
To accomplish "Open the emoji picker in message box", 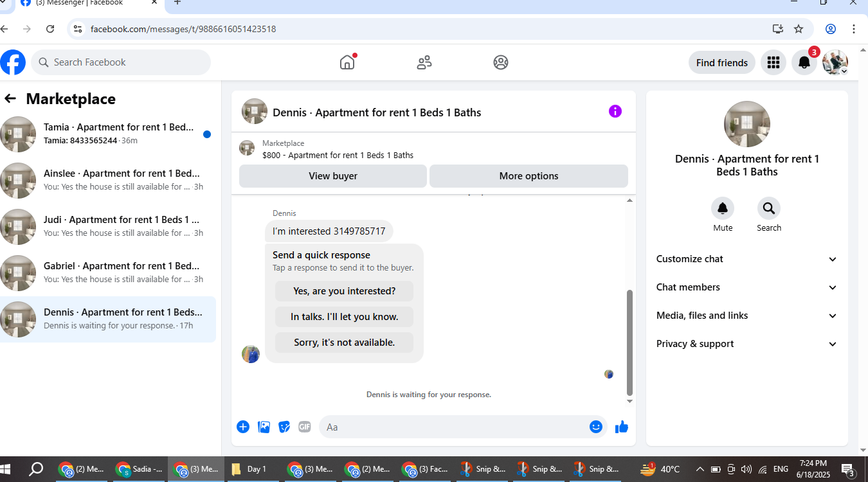I will click(x=596, y=427).
